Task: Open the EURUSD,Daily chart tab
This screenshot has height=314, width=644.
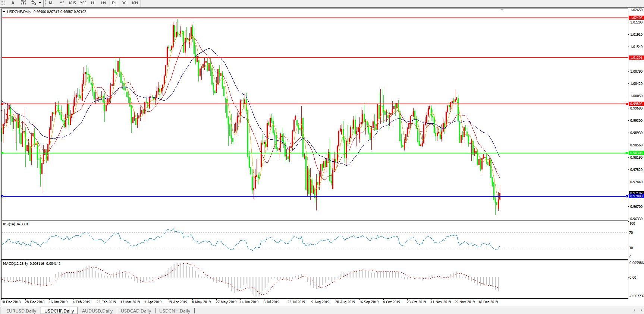Action: (x=21, y=311)
